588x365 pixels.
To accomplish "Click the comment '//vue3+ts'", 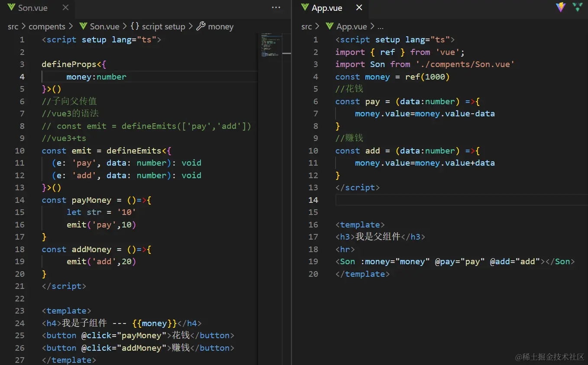I will (64, 138).
